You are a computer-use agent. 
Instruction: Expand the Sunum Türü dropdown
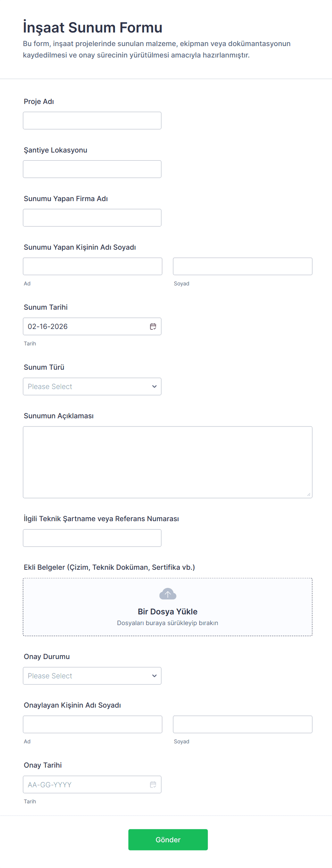[x=92, y=386]
